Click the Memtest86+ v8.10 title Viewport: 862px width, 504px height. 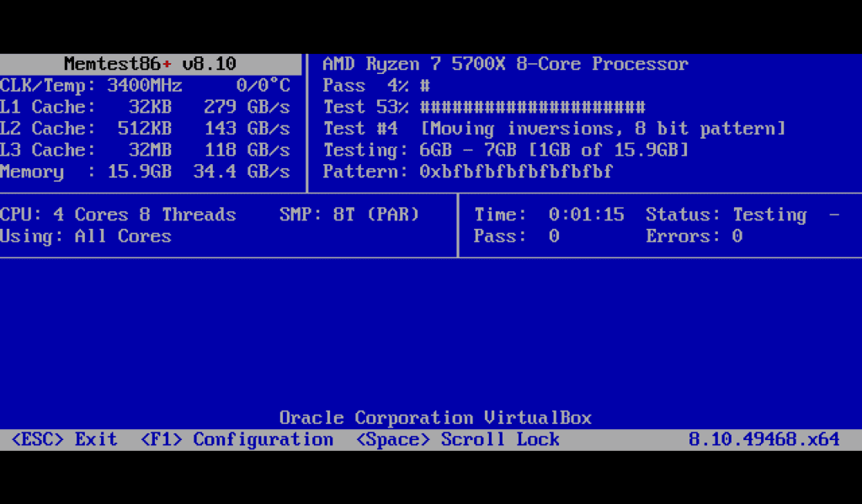click(150, 64)
